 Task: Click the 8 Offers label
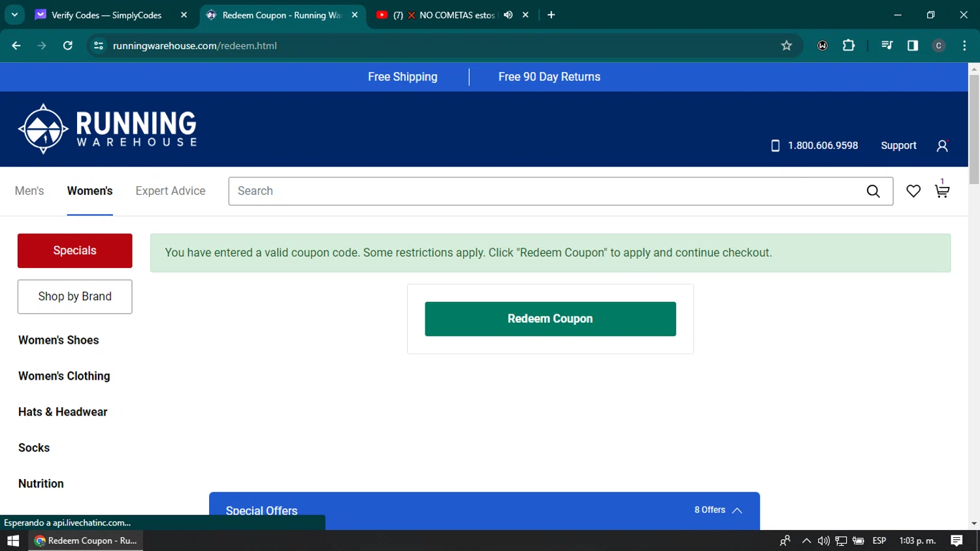click(x=710, y=510)
